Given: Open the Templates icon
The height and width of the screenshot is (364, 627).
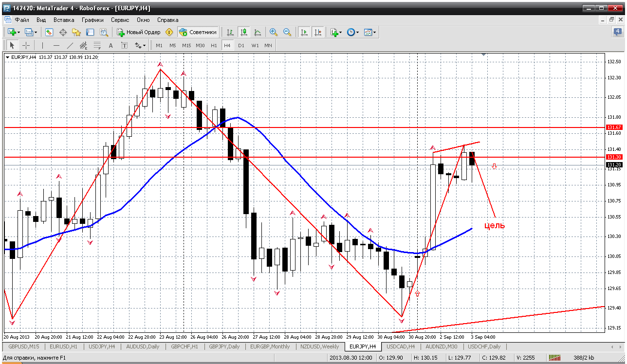Looking at the screenshot, I should pyautogui.click(x=368, y=32).
